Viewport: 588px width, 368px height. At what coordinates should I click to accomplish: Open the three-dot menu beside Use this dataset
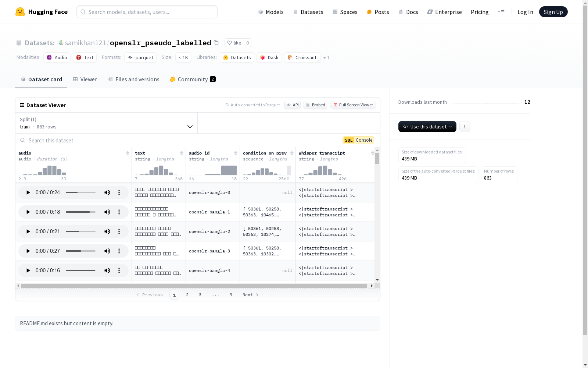[x=465, y=127]
